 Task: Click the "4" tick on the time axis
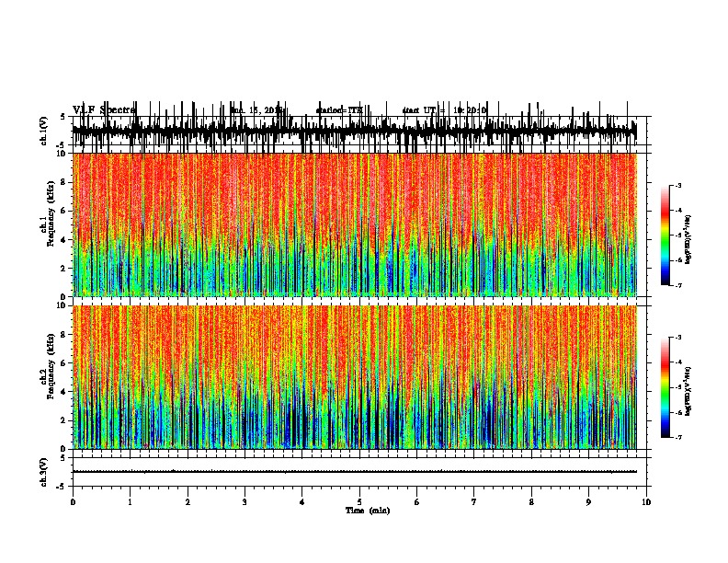(x=302, y=501)
